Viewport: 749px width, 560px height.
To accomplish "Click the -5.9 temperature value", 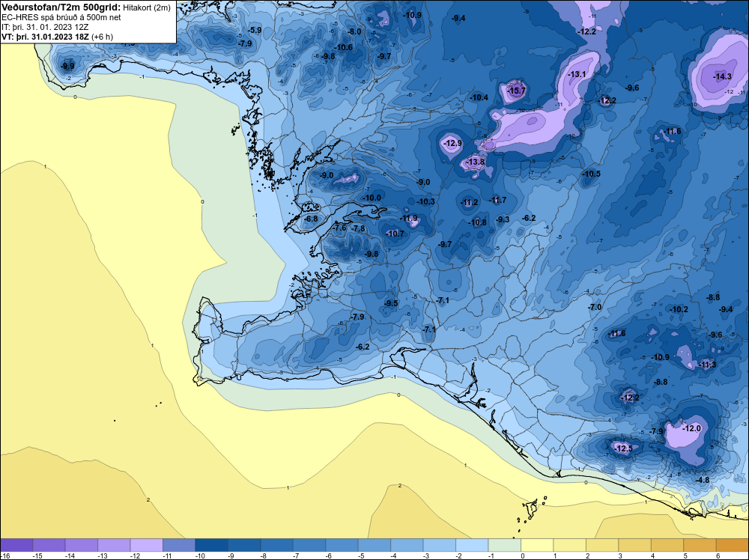I will tap(255, 30).
